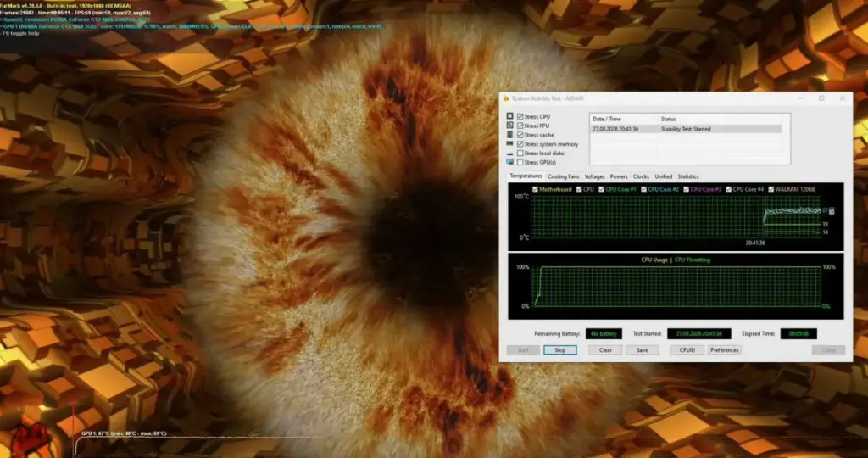Hide the WALRAM 120GB temperature line
The height and width of the screenshot is (458, 868).
[771, 189]
